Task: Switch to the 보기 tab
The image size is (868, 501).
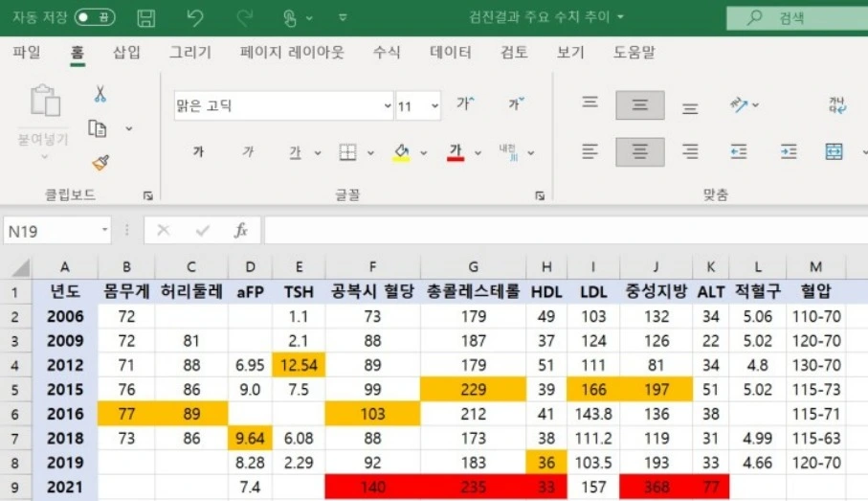Action: pyautogui.click(x=570, y=52)
